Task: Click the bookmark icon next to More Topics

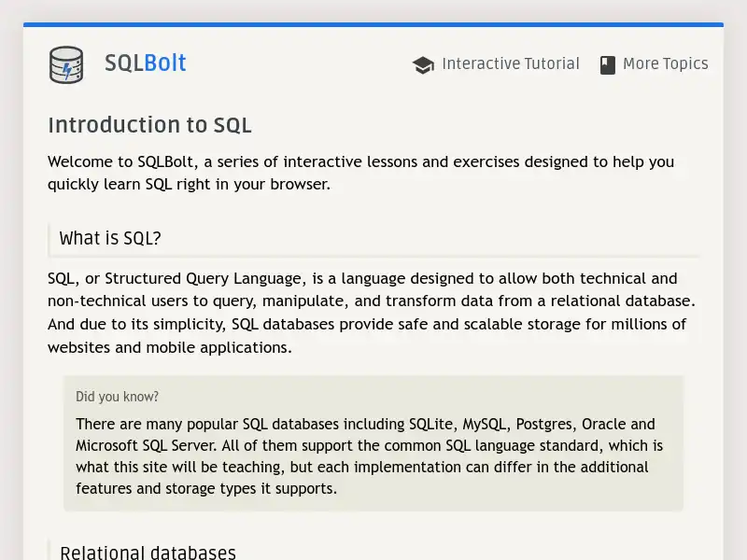Action: coord(608,63)
